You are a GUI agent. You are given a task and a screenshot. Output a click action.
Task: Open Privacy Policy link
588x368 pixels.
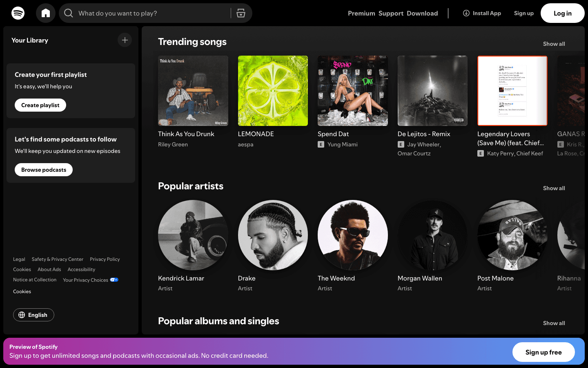[105, 259]
